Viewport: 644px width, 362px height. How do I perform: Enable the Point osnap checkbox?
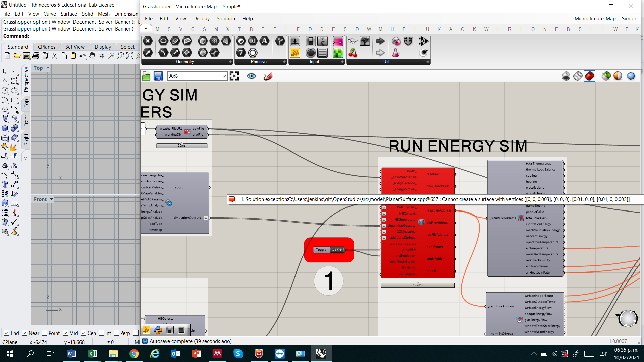[x=45, y=333]
